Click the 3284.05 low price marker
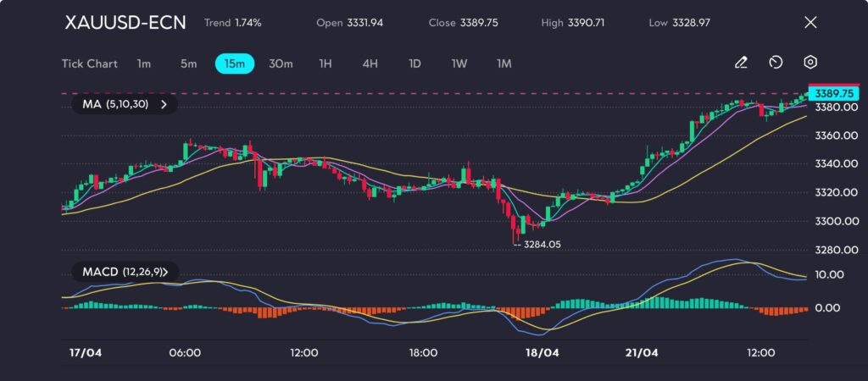Screen dimensions: 868x381 pos(542,244)
